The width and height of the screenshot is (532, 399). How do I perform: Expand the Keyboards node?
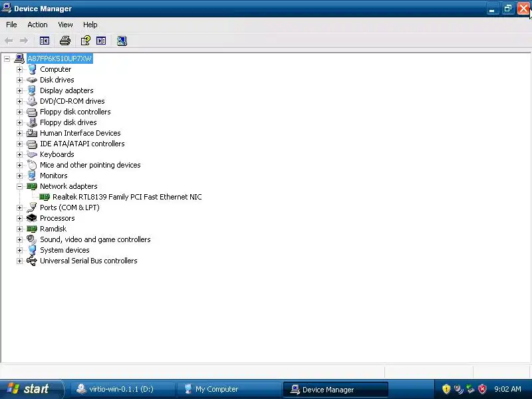19,155
